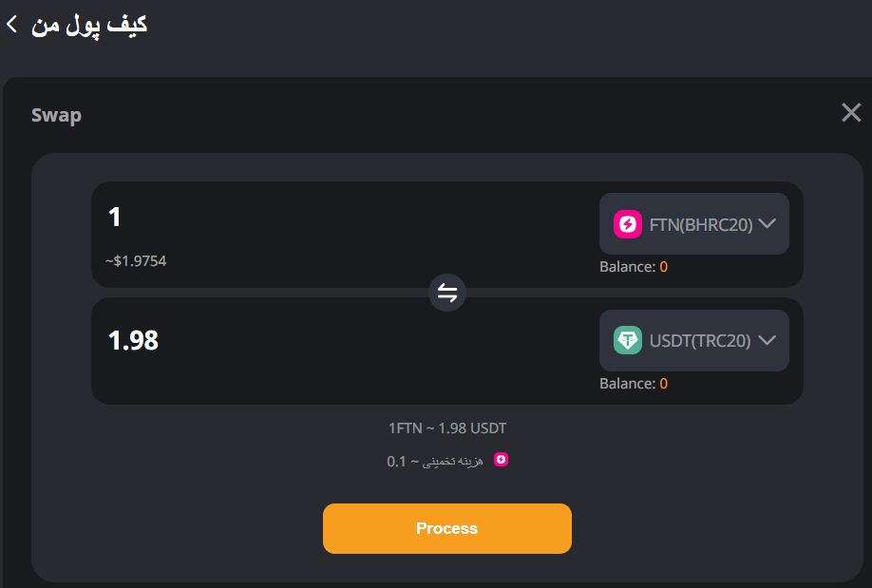Expand the USDT(TRC20) dropdown chevron

[x=768, y=340]
